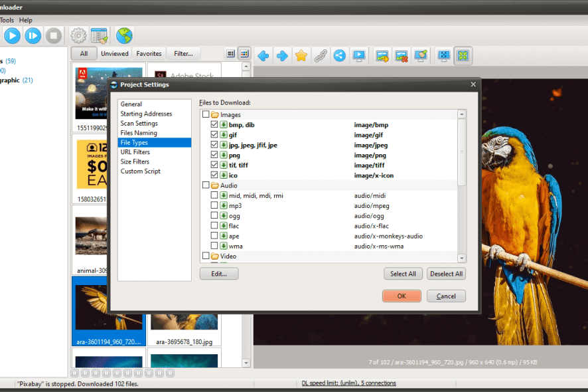The image size is (588, 392).
Task: Open Files Naming settings page
Action: pyautogui.click(x=154, y=133)
